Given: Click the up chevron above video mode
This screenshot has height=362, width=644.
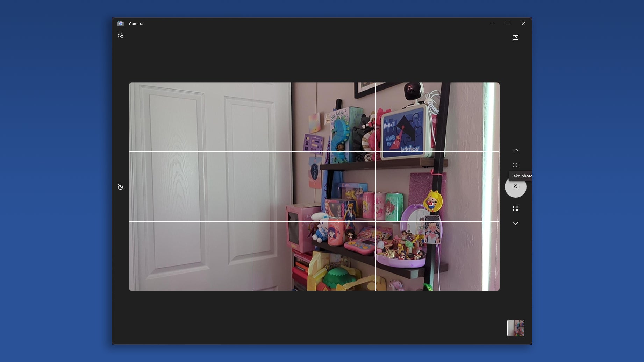Looking at the screenshot, I should click(x=515, y=150).
